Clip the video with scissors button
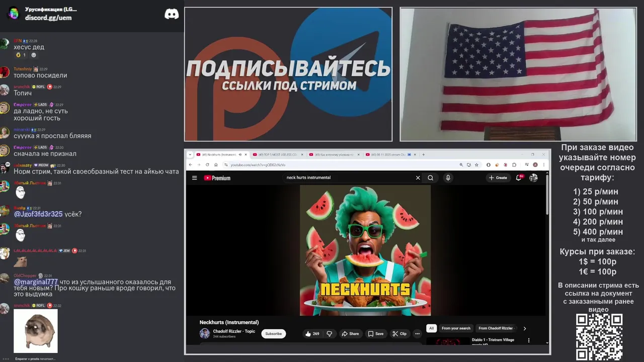Screen dimensions: 644x362 (399, 333)
